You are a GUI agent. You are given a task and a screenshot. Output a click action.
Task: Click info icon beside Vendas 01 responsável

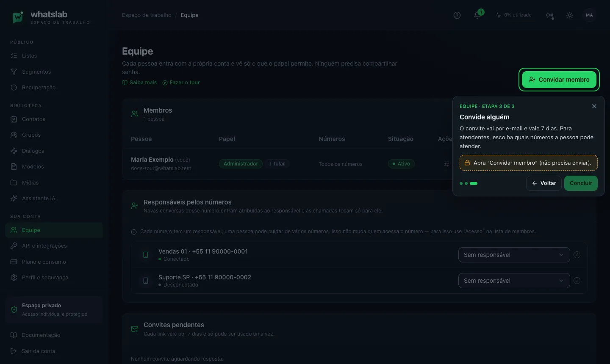(x=577, y=255)
